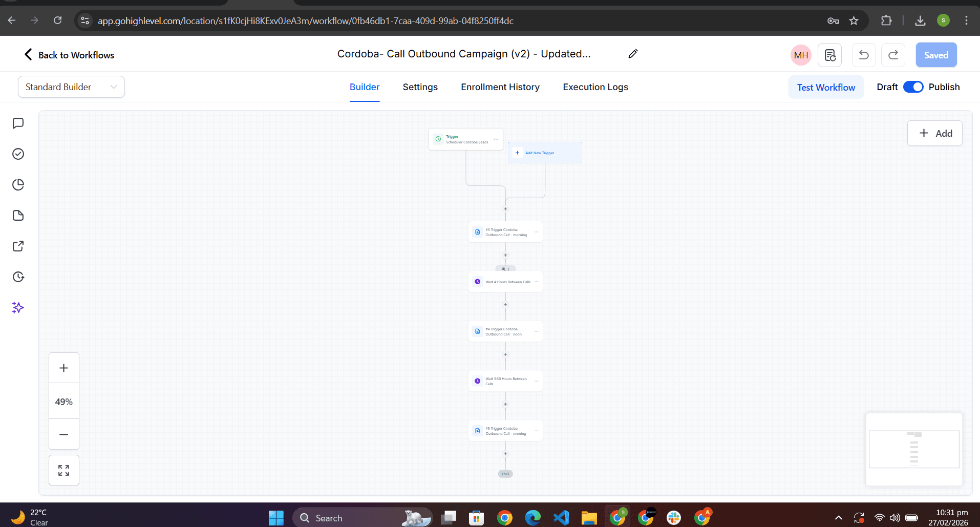Viewport: 980px width, 527px height.
Task: Open File Explorer from taskbar
Action: (x=589, y=518)
